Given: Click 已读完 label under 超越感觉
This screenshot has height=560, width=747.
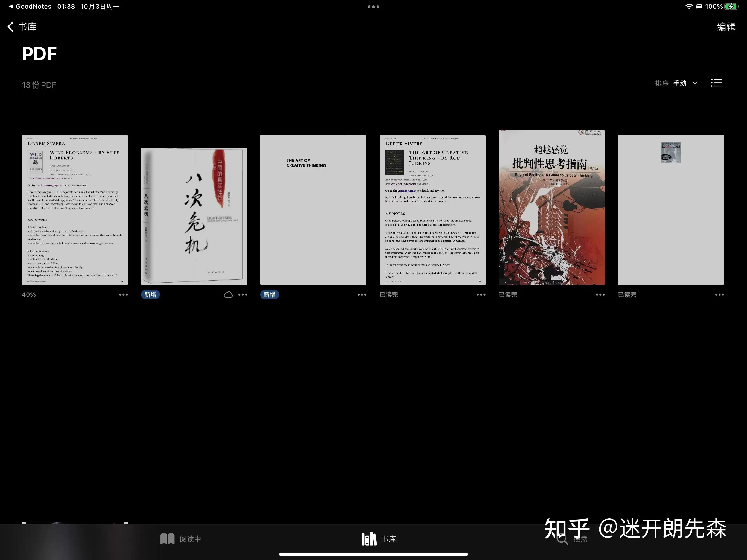Looking at the screenshot, I should tap(508, 294).
